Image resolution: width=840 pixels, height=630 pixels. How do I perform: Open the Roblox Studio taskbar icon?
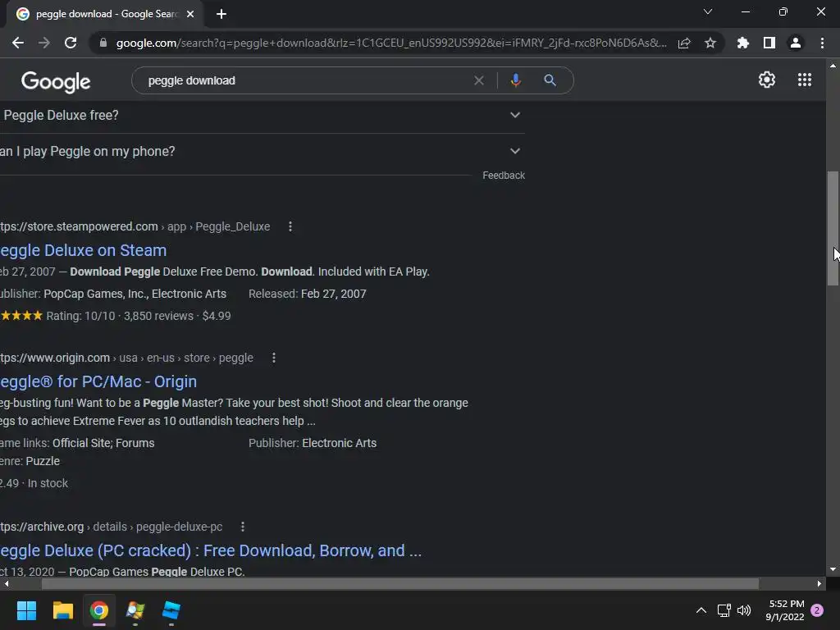tap(171, 610)
